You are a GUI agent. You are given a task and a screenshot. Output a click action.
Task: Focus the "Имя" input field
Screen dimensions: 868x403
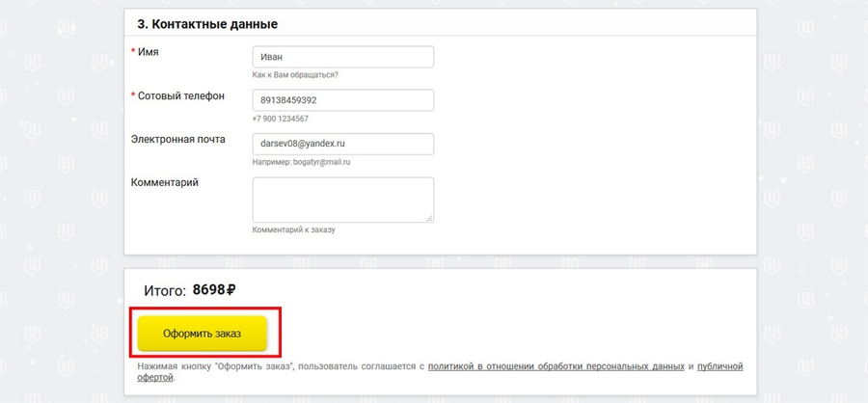[x=342, y=57]
